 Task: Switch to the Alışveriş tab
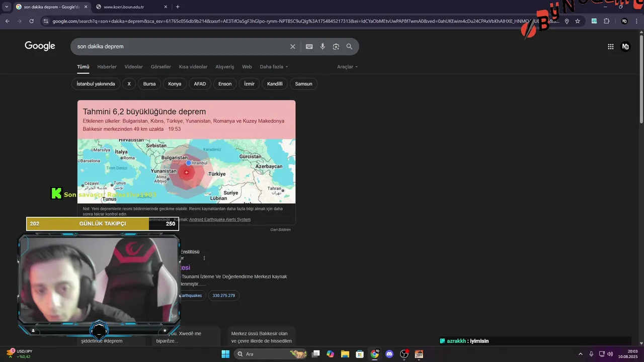[x=225, y=67]
